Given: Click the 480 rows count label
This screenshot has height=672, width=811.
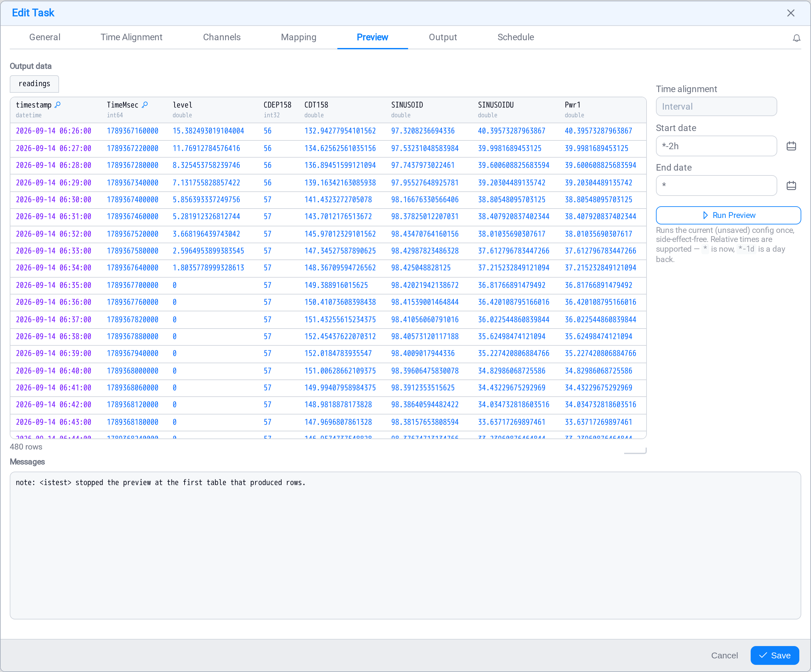Looking at the screenshot, I should point(26,447).
